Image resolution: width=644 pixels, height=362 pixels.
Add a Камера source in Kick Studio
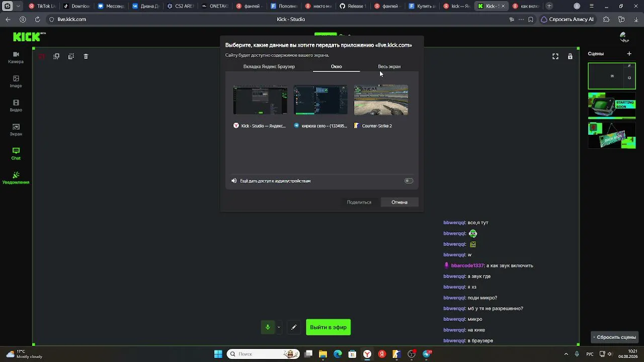point(16,57)
